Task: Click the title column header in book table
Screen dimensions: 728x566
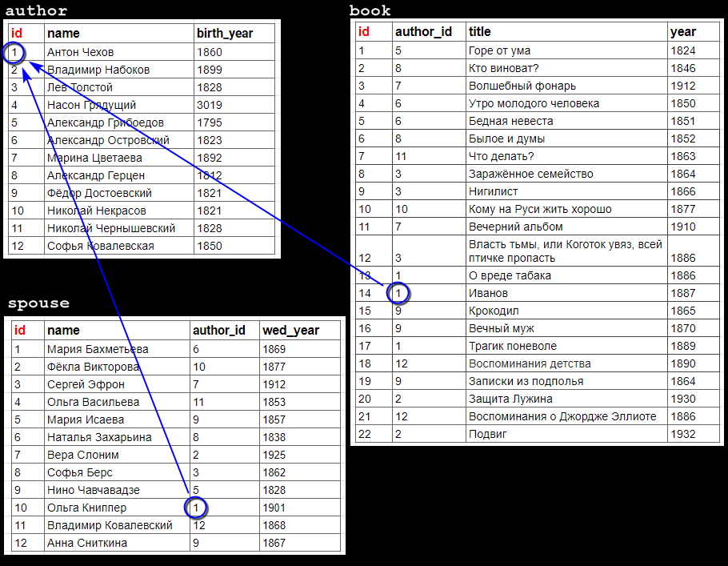Action: (480, 31)
